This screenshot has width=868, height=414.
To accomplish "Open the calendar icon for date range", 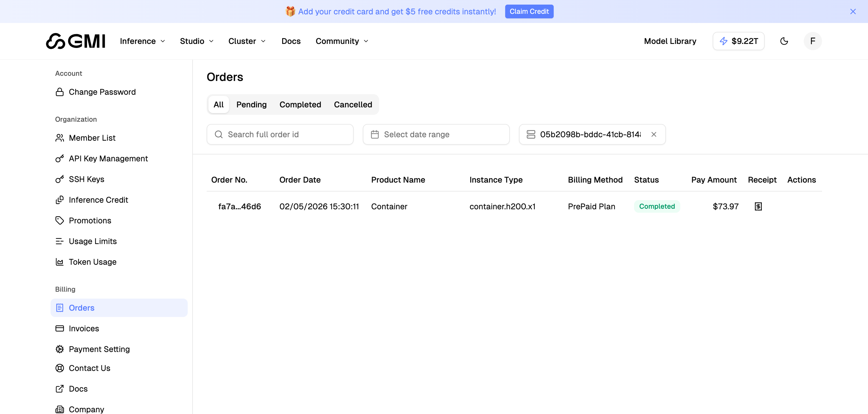I will 375,134.
